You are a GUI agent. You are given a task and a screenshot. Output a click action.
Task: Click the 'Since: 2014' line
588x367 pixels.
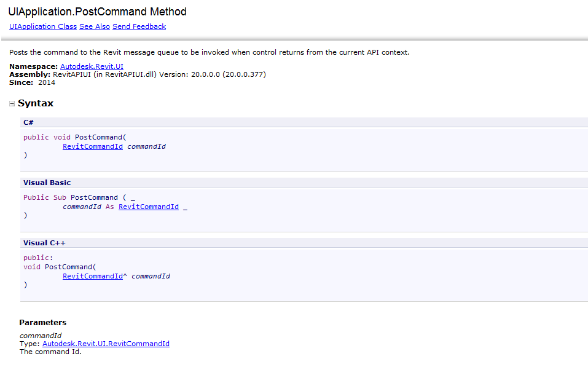tap(32, 82)
